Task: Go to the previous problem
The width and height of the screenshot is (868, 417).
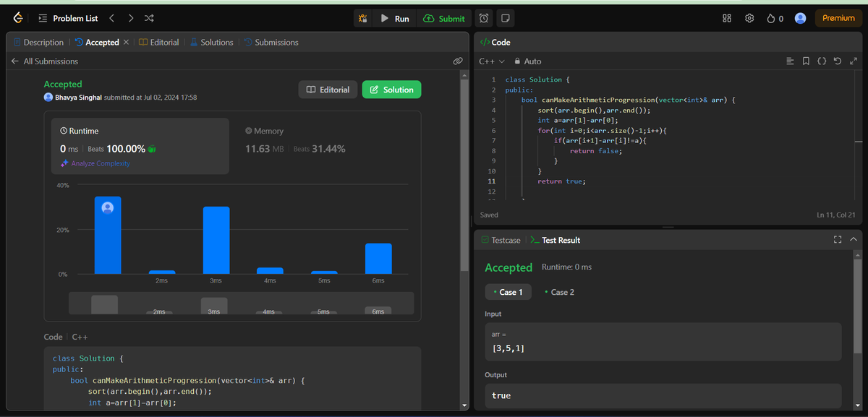Action: [111, 18]
